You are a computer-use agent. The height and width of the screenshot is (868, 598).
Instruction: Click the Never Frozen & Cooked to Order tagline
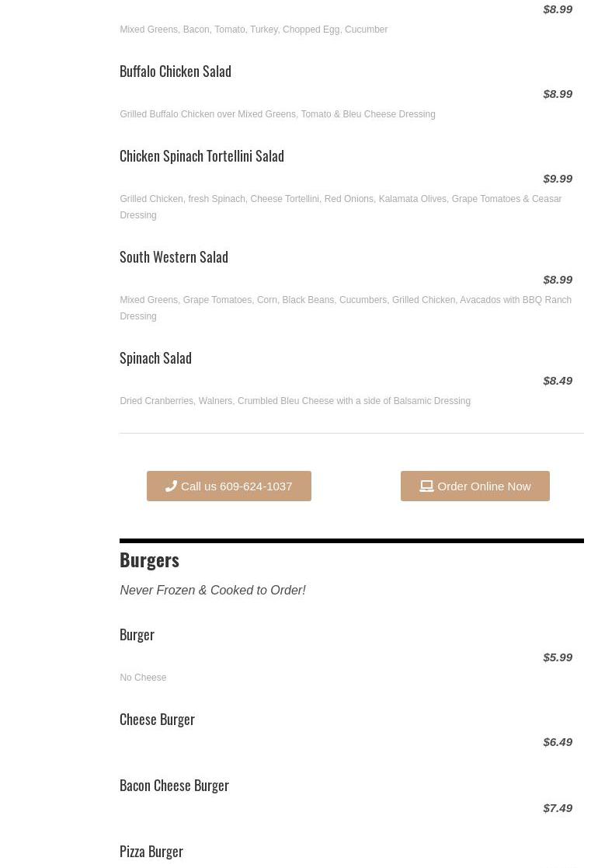click(x=213, y=590)
